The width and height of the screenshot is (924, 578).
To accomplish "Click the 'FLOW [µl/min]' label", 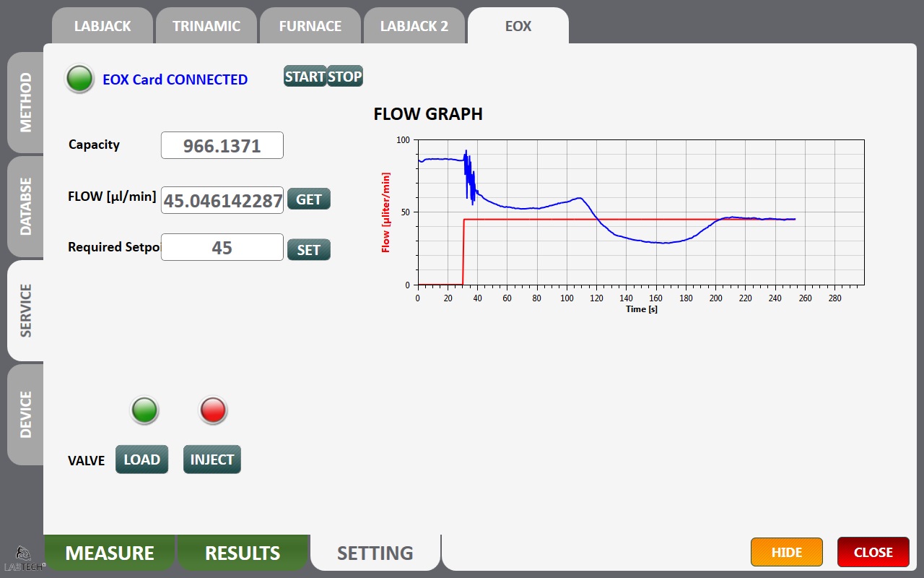I will click(112, 197).
